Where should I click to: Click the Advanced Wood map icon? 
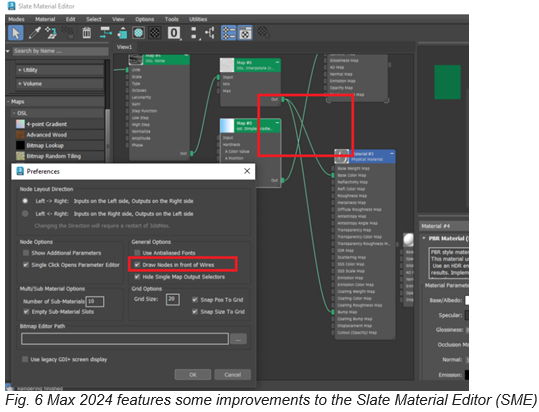tap(20, 135)
